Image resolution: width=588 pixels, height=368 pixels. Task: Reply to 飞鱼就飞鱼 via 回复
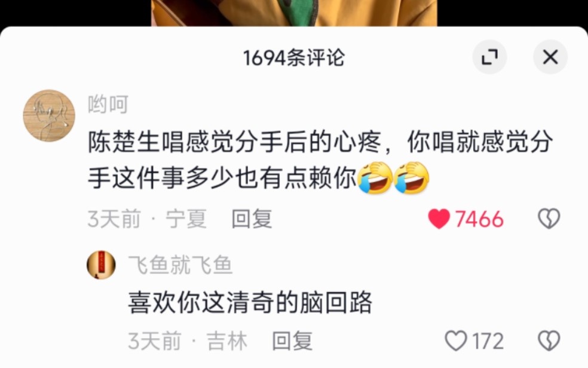pos(292,340)
